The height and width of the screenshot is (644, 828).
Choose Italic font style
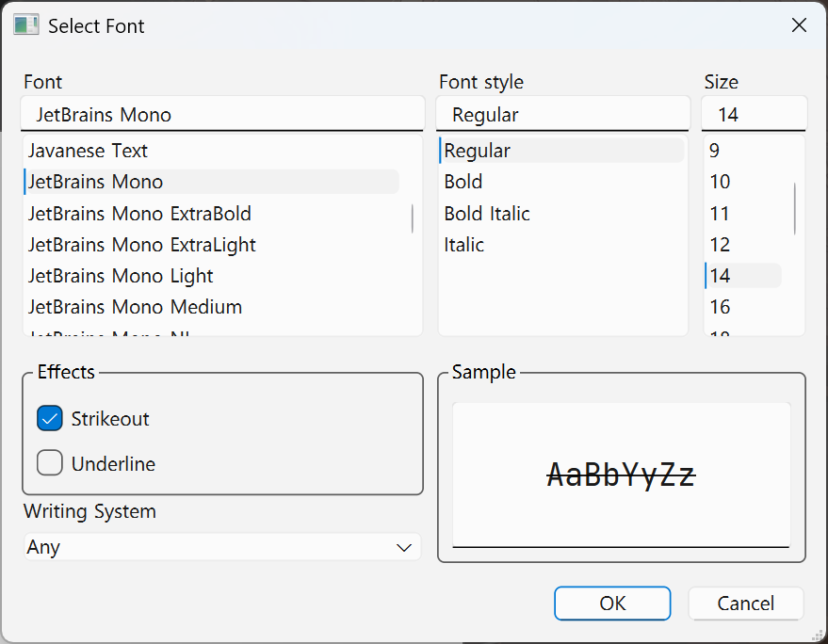pos(464,245)
